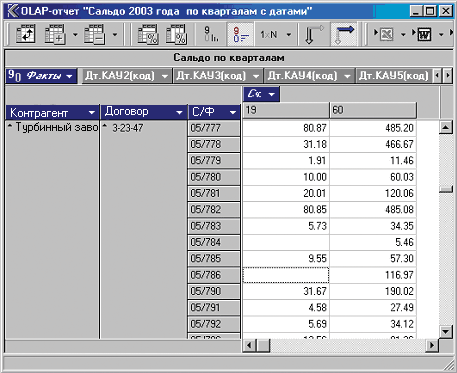Viewport: 457px width, 373px height.
Task: Click the second percent table icon
Action: coord(176,34)
